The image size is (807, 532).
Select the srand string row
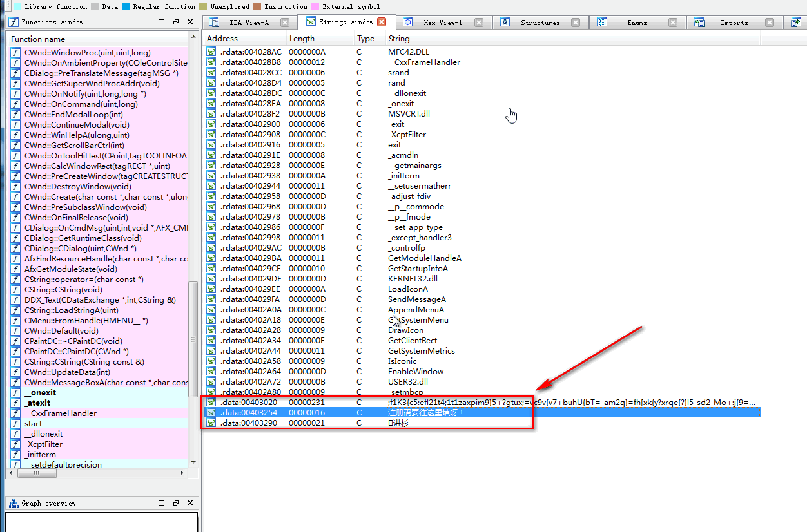pos(481,73)
